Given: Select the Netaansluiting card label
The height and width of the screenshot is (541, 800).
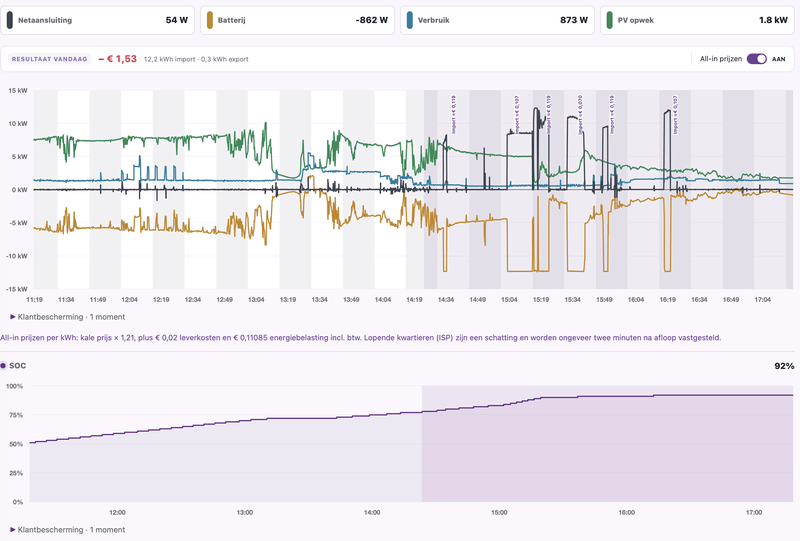Looking at the screenshot, I should coord(45,20).
